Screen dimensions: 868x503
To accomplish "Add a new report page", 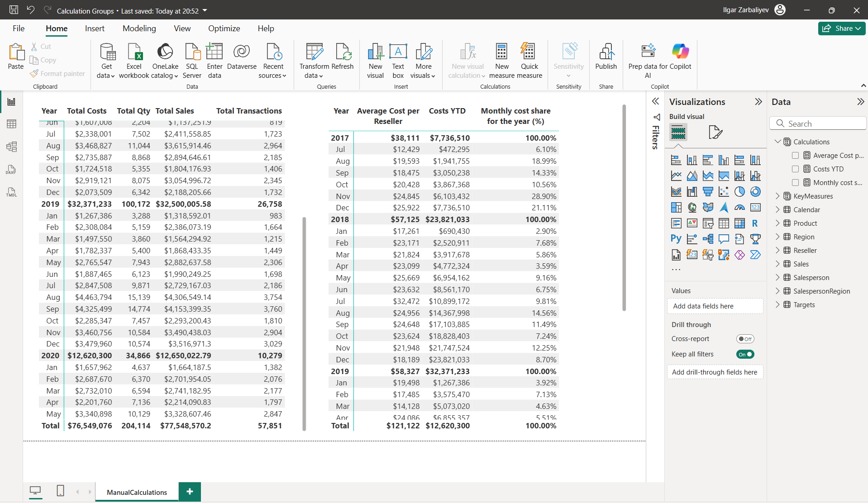I will pos(190,492).
